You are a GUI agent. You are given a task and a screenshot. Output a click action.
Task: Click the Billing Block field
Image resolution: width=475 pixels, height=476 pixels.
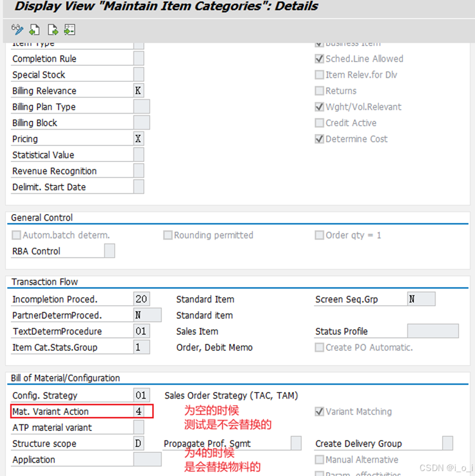(142, 123)
